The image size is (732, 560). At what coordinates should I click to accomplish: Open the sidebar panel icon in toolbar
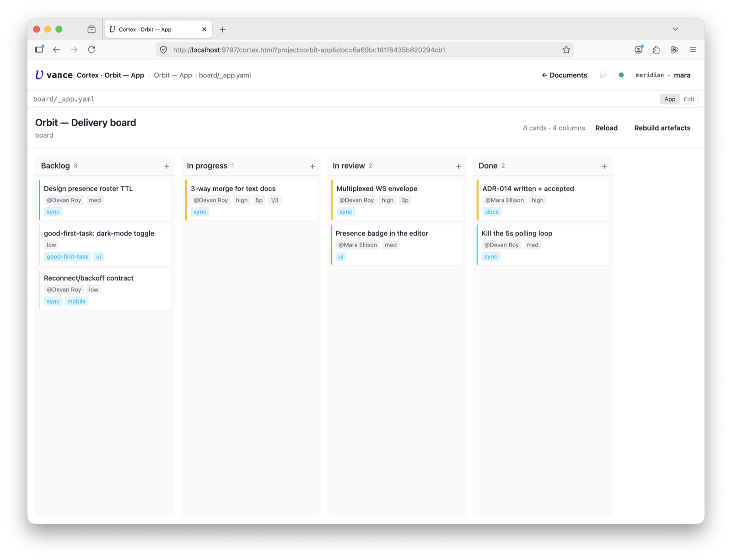coord(39,49)
